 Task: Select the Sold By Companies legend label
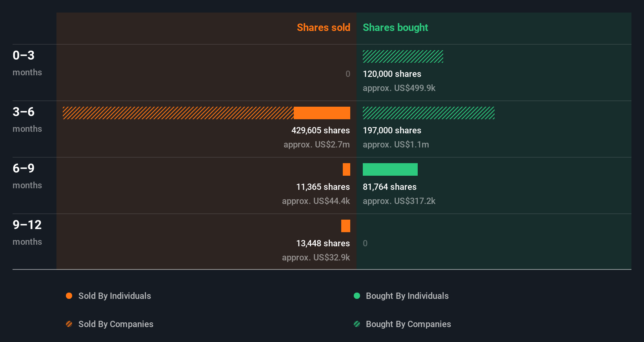pos(116,324)
